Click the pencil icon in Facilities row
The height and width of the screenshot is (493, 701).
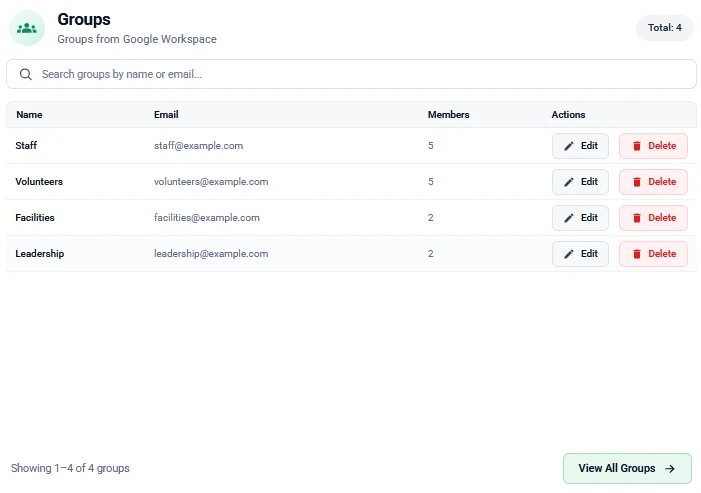569,218
